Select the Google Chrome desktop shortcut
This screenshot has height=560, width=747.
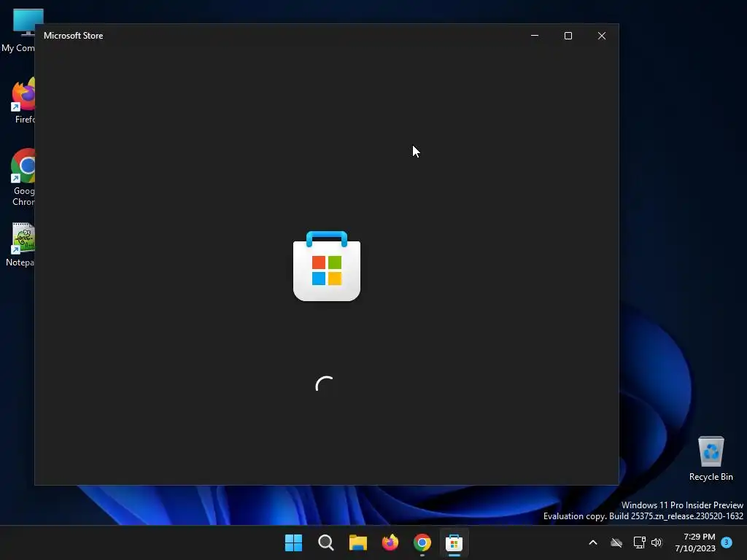pos(21,178)
